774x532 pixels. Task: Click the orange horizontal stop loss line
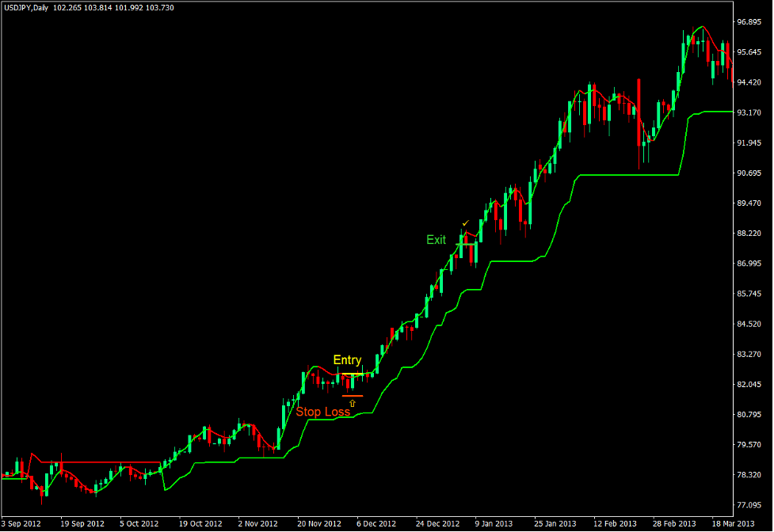pyautogui.click(x=353, y=396)
